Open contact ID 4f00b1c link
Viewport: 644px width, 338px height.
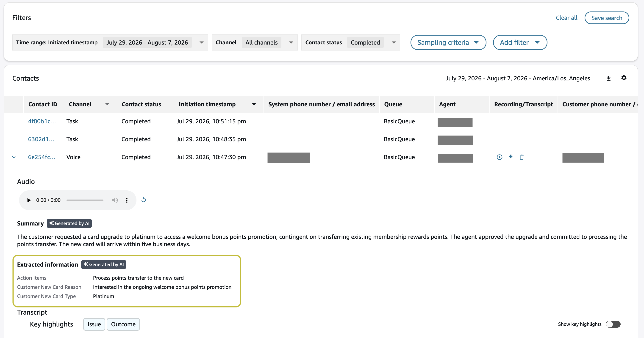(x=42, y=121)
